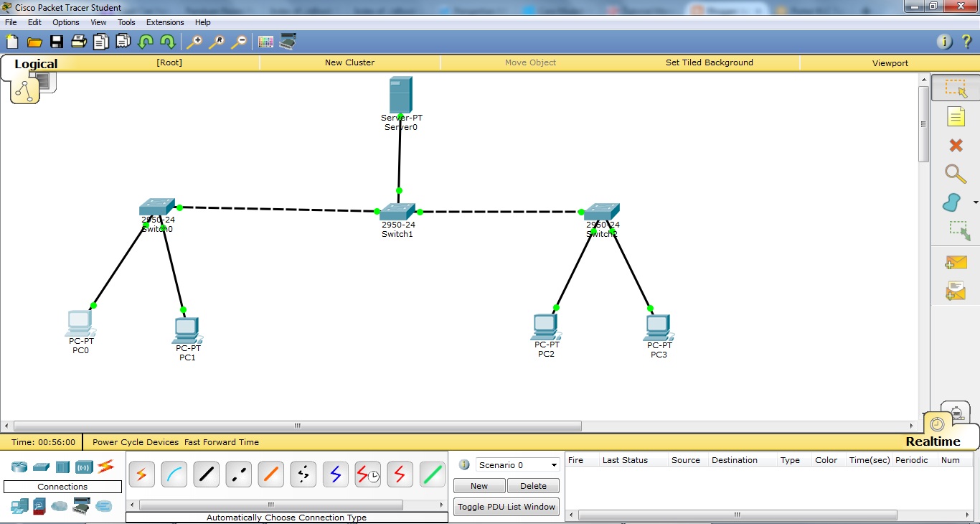Select the Delete tool in right sidebar
This screenshot has height=524, width=980.
point(955,145)
